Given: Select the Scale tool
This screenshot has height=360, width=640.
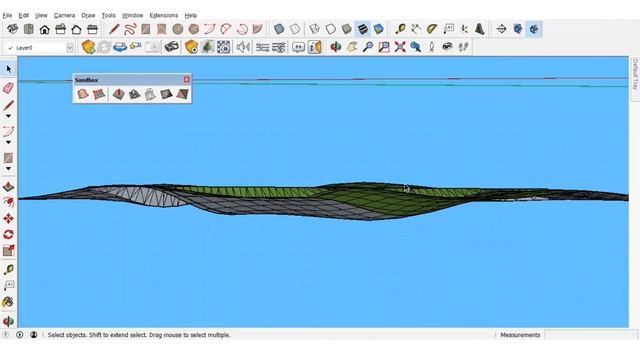Looking at the screenshot, I should coord(9,251).
